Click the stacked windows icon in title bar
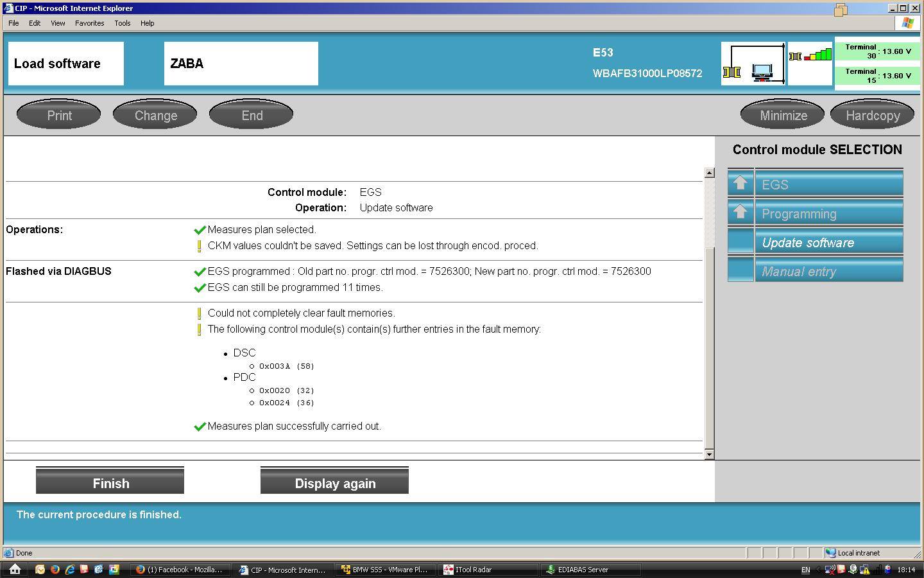The height and width of the screenshot is (578, 924). click(x=841, y=9)
